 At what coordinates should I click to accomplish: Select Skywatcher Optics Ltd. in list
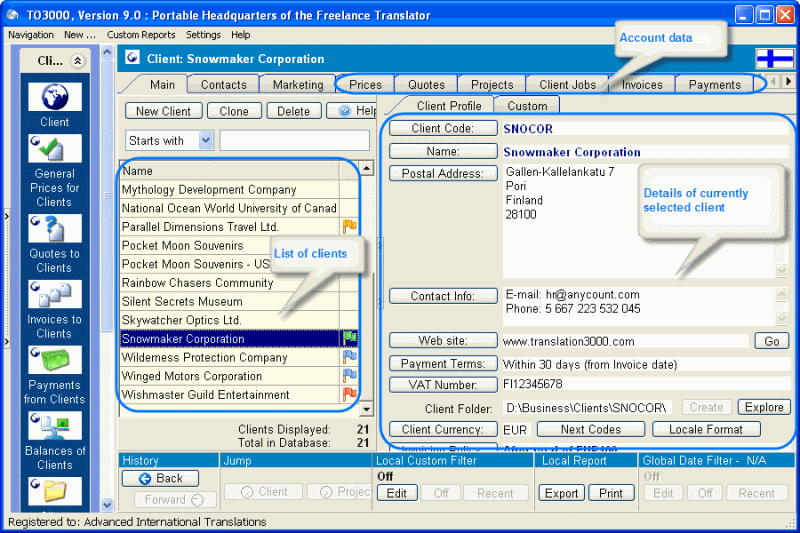click(230, 320)
